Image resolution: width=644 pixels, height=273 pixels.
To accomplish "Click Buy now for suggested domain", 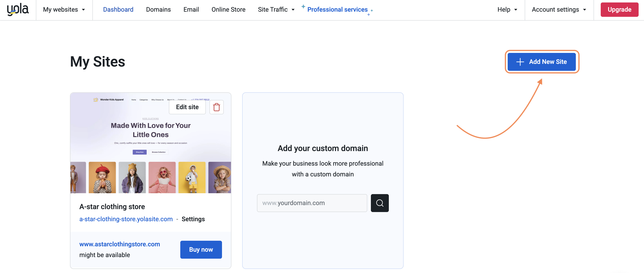I will tap(201, 249).
